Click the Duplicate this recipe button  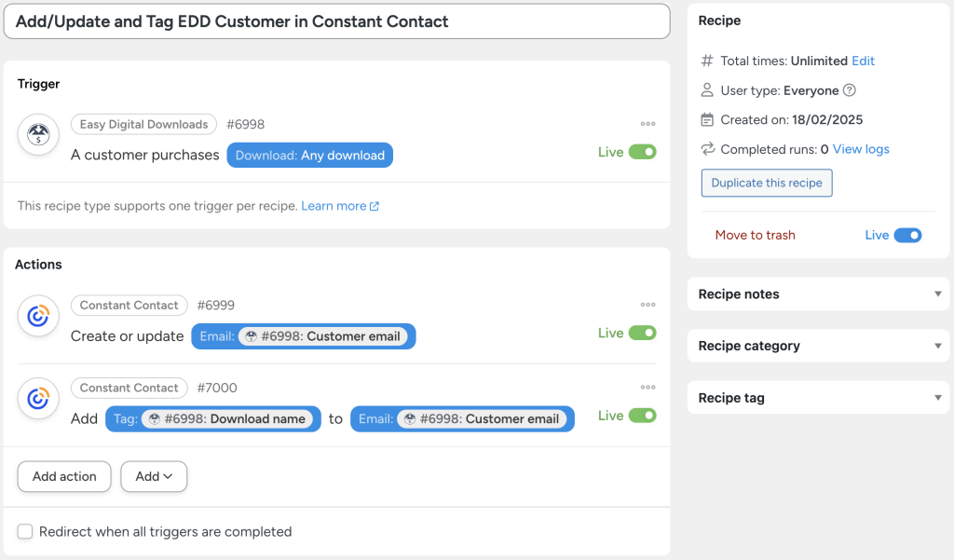coord(766,183)
